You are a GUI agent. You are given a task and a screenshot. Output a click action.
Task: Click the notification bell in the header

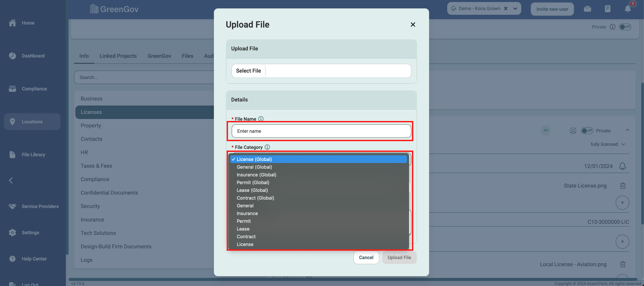[x=628, y=9]
